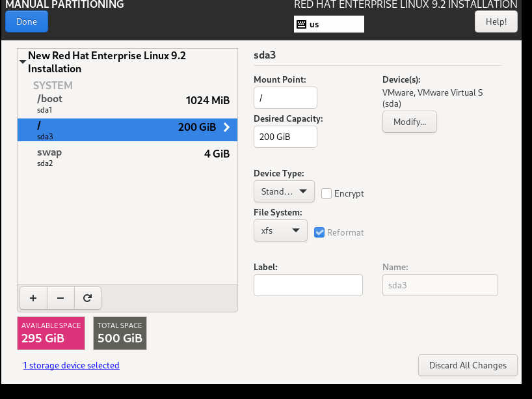Remove selected partition with minus icon
This screenshot has height=399, width=532.
click(60, 298)
